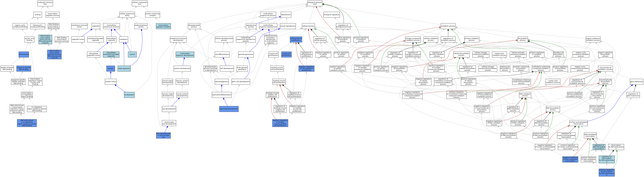
Task: Click the double-stranded DNA binding node
Action: point(7,68)
